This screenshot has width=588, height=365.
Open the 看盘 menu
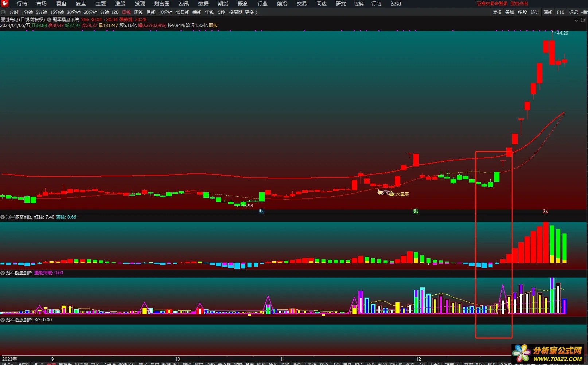61,4
